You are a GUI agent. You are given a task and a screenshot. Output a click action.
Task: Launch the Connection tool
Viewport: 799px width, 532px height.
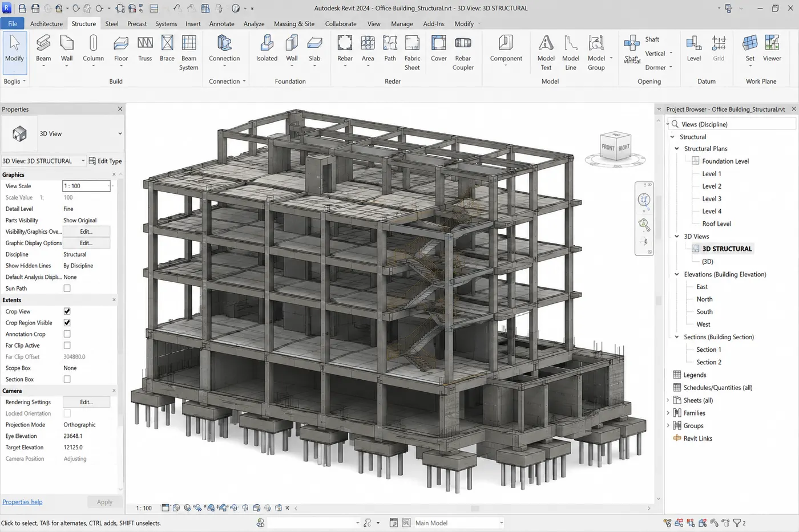tap(224, 49)
